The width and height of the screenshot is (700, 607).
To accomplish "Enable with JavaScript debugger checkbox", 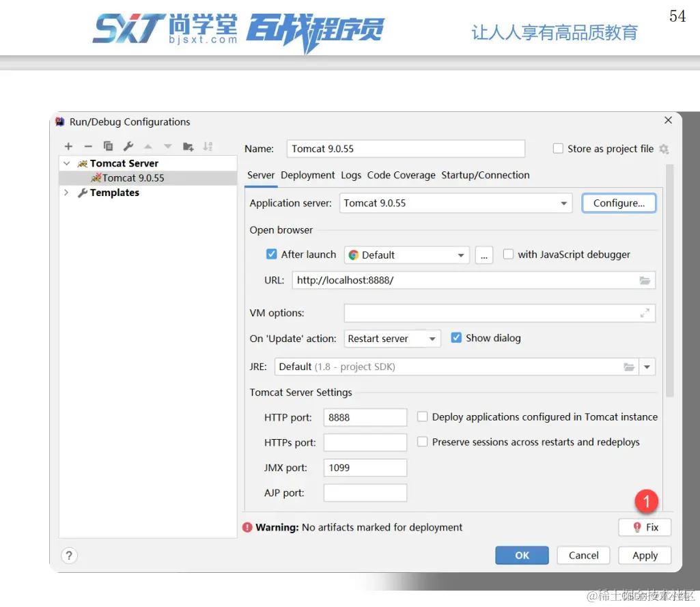I will pyautogui.click(x=508, y=254).
